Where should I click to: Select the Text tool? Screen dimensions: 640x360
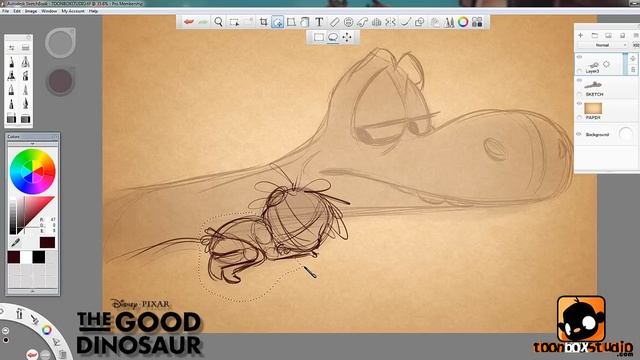319,22
